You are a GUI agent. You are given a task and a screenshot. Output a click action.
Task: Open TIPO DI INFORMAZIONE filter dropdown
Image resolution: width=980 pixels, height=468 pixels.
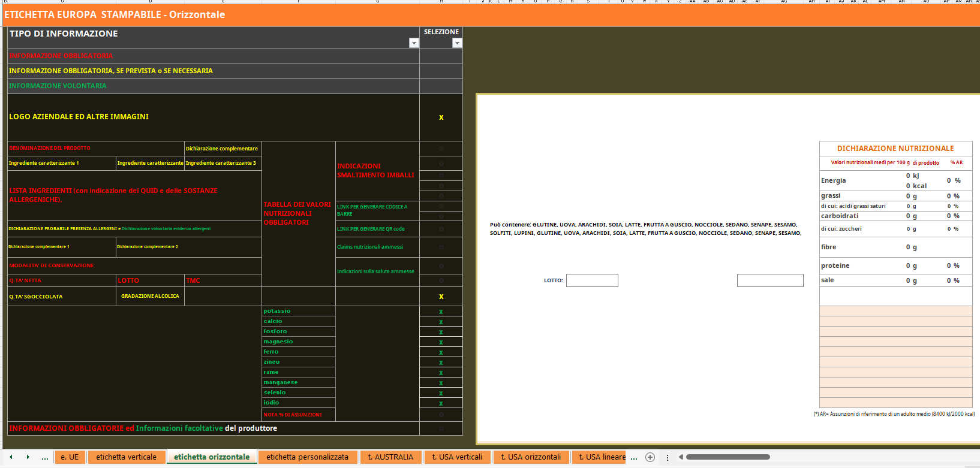point(413,43)
